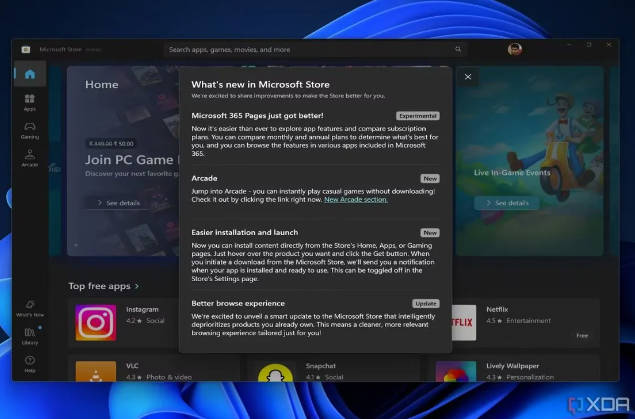
Task: Click Microsoft 365 Pages just got better heading
Action: (257, 115)
